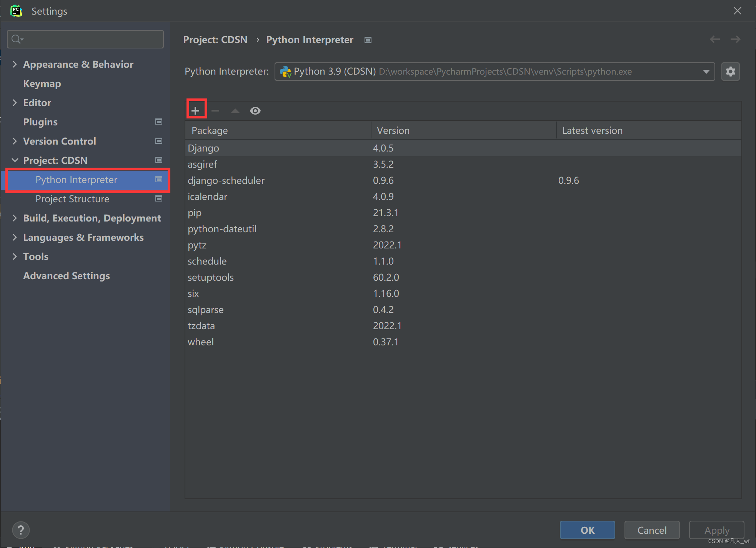Click the back navigation arrow

[715, 39]
